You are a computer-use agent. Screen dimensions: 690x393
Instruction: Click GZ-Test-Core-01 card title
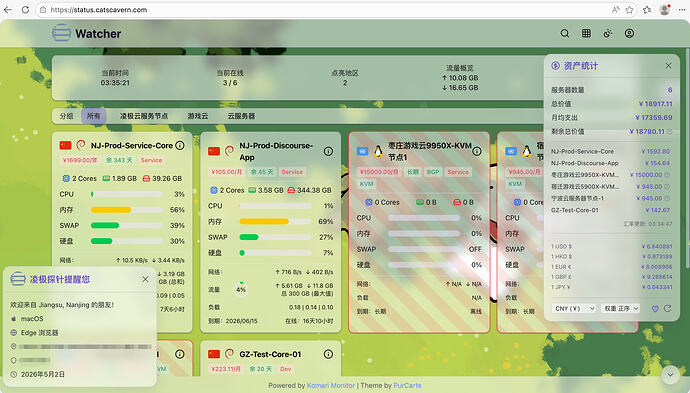click(270, 354)
